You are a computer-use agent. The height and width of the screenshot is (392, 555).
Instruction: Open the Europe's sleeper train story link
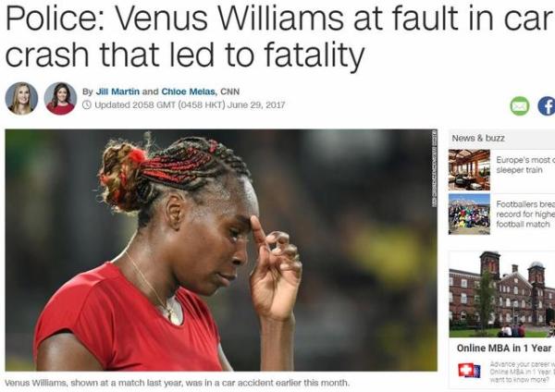coord(525,165)
